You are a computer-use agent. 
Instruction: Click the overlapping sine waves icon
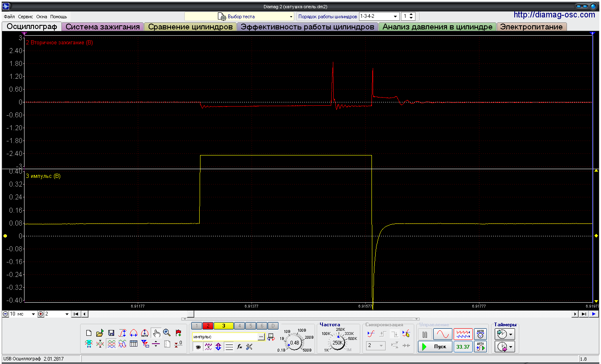click(x=122, y=344)
